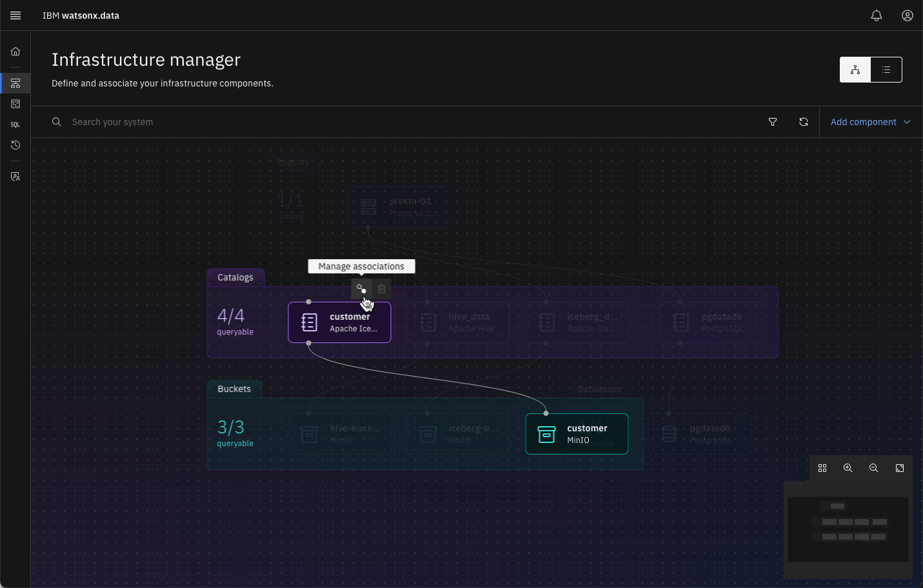Open Query history sidebar icon
This screenshot has height=588, width=923.
tap(15, 145)
